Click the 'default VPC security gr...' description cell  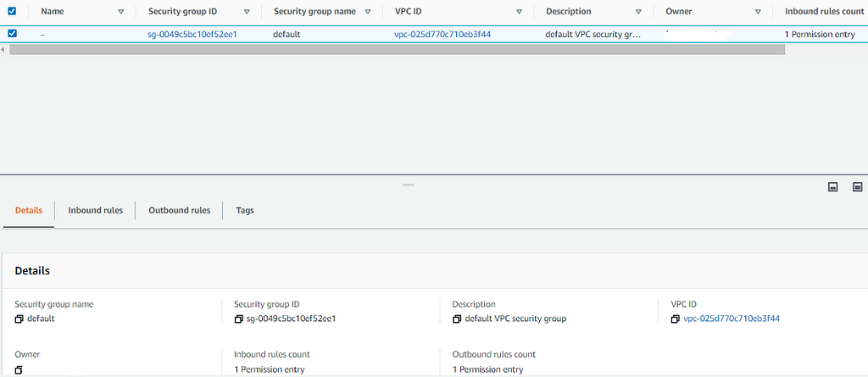point(593,35)
